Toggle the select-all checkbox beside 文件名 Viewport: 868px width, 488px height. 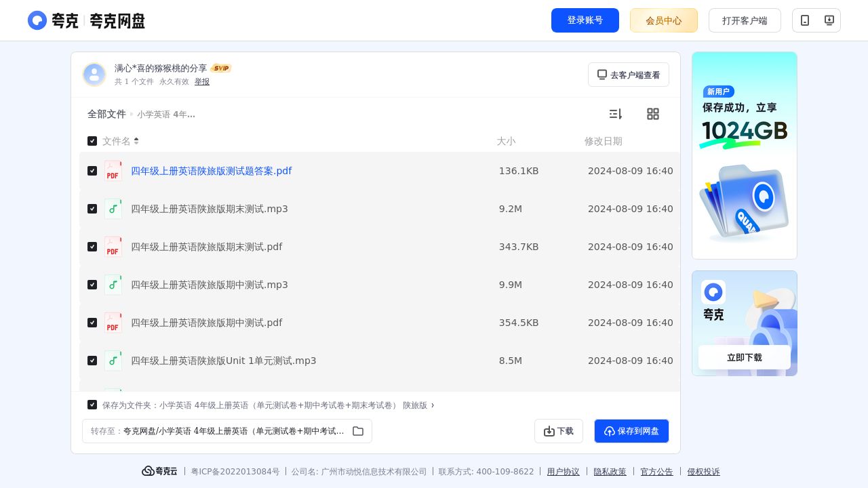[x=92, y=141]
